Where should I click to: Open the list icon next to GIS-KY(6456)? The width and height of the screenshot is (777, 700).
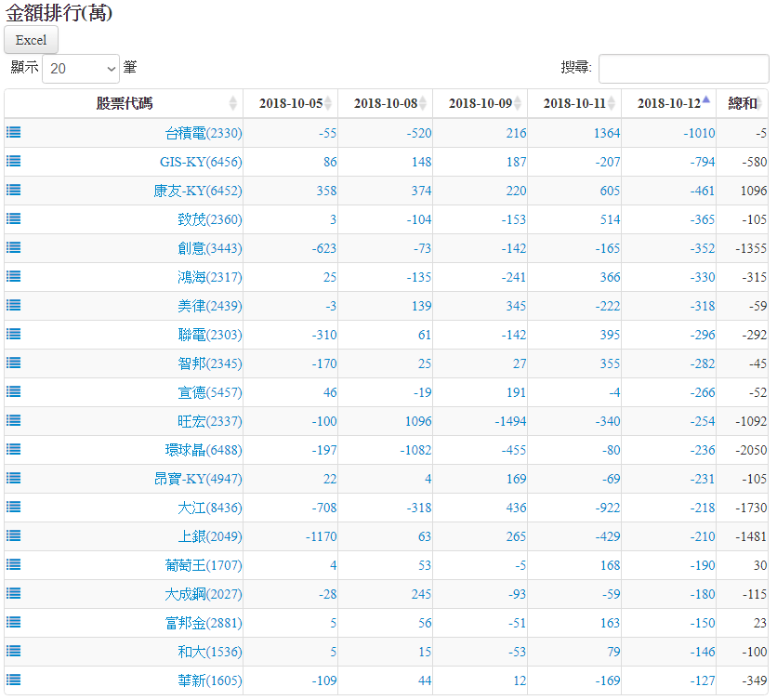tap(14, 161)
